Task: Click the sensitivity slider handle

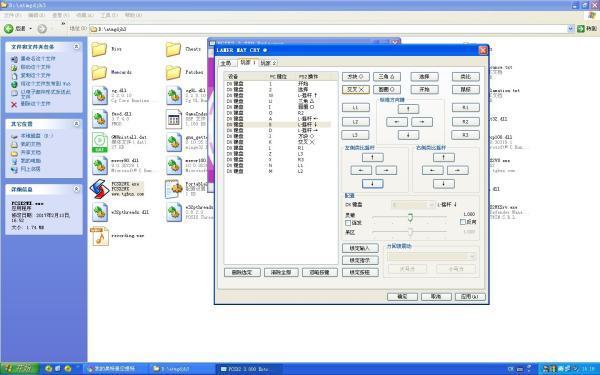Action: 410,217
